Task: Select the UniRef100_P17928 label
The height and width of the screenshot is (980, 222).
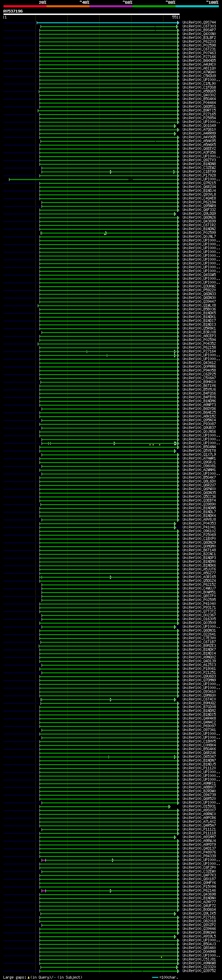Action: click(199, 175)
